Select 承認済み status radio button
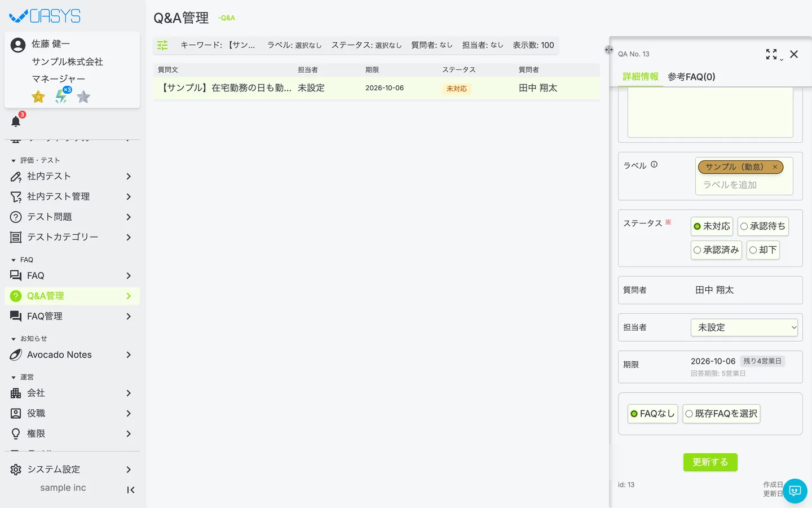Viewport: 812px width, 508px height. pyautogui.click(x=716, y=250)
